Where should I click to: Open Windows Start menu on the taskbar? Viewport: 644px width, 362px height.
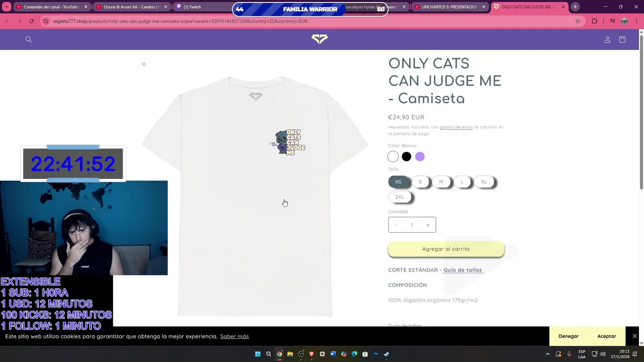[258, 354]
